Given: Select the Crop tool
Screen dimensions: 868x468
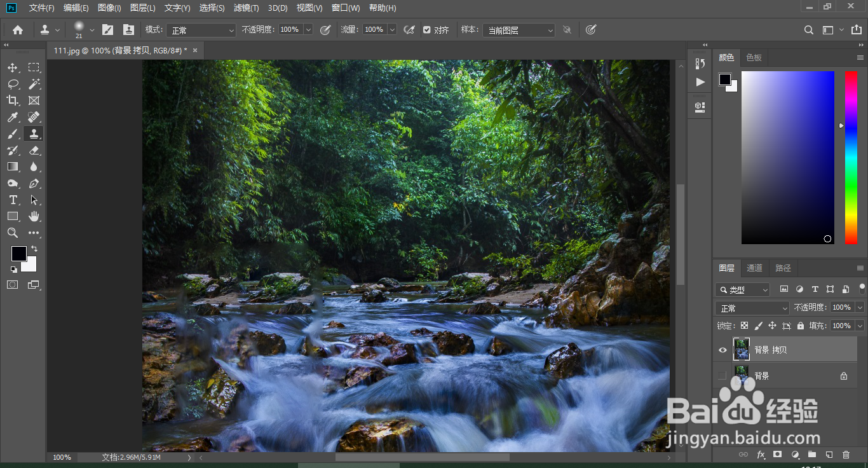Looking at the screenshot, I should pos(13,100).
